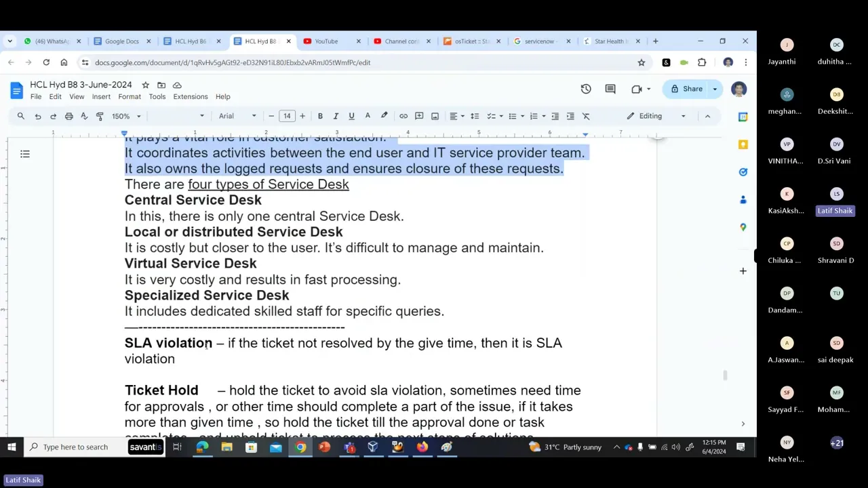Screen dimensions: 868x488
Task: Insert an image from the toolbar
Action: pyautogui.click(x=435, y=116)
